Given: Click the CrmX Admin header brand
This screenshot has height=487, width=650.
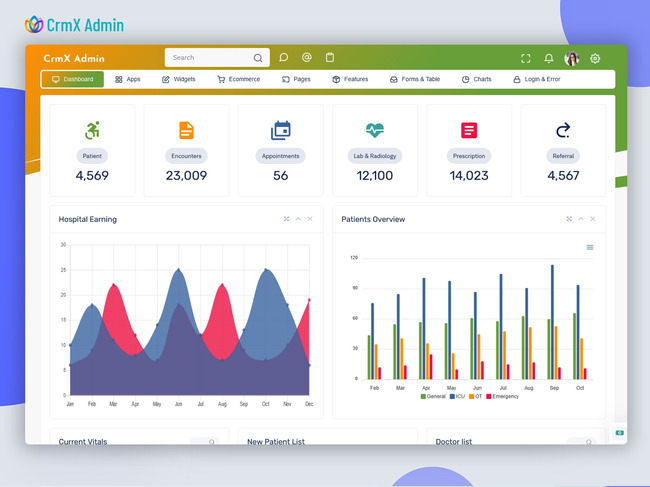Looking at the screenshot, I should (74, 58).
